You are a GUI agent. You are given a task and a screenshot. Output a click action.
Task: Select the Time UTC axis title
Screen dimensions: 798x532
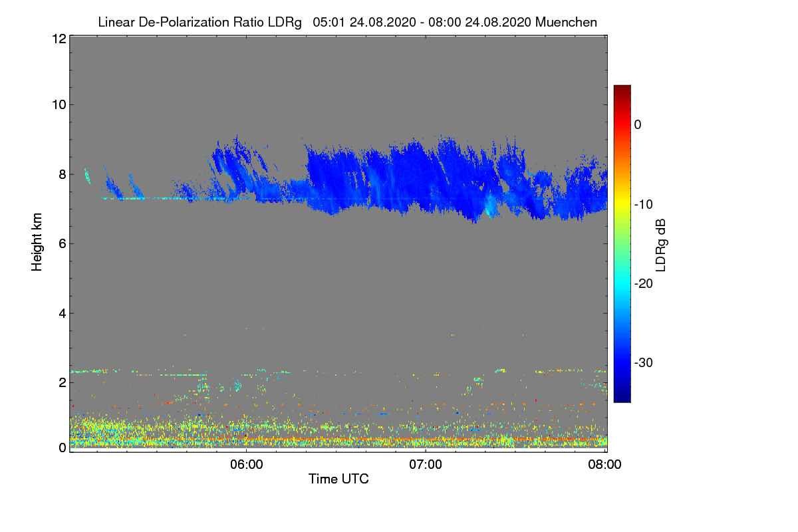click(x=338, y=479)
